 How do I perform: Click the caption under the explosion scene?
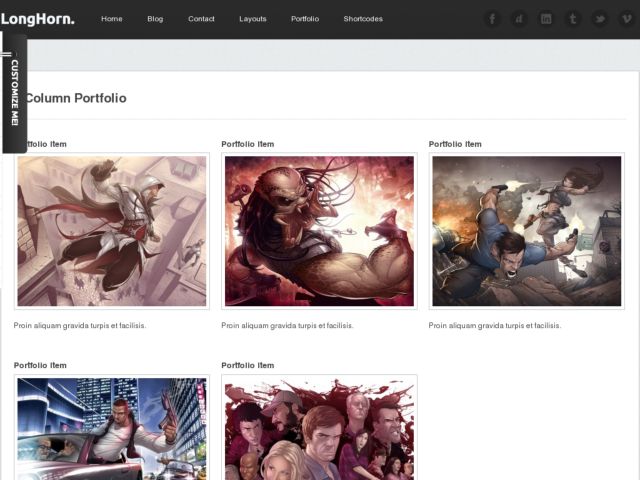(x=495, y=325)
